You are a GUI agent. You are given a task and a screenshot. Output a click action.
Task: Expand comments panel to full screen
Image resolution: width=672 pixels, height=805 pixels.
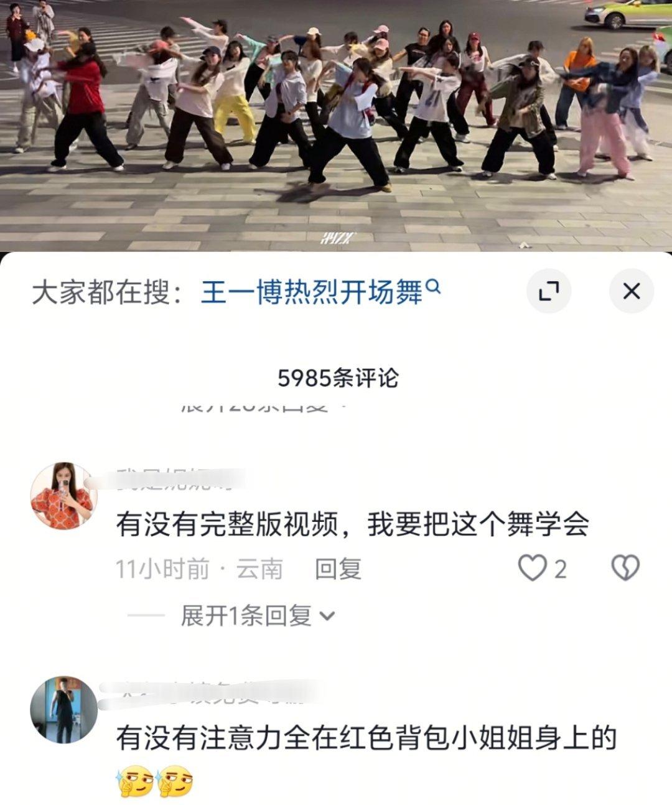(x=549, y=291)
